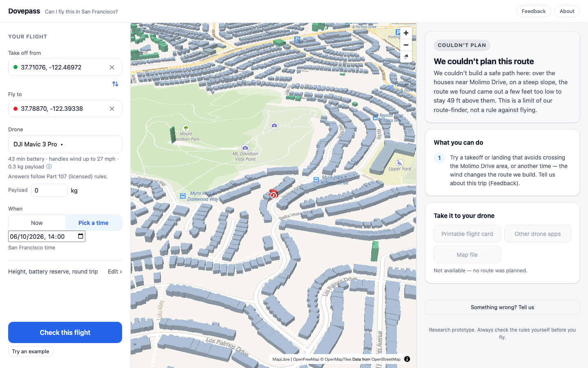Zoom in on the map
588x368 pixels.
(406, 33)
